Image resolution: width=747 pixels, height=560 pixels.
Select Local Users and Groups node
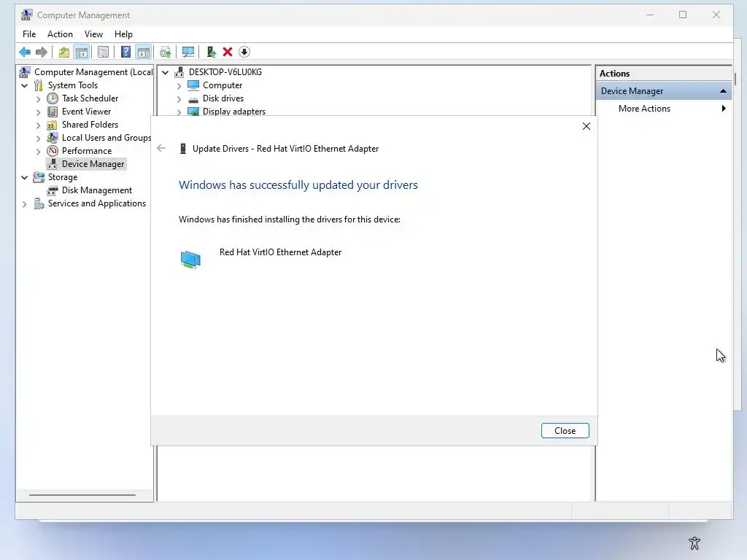(107, 138)
